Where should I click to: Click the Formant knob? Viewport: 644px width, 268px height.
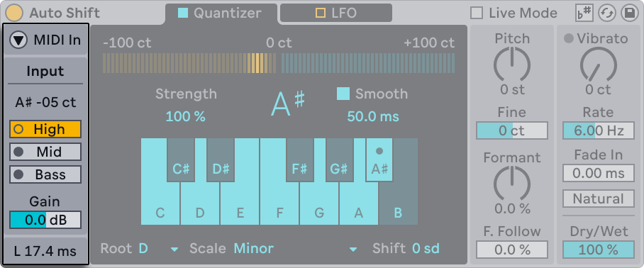click(512, 184)
